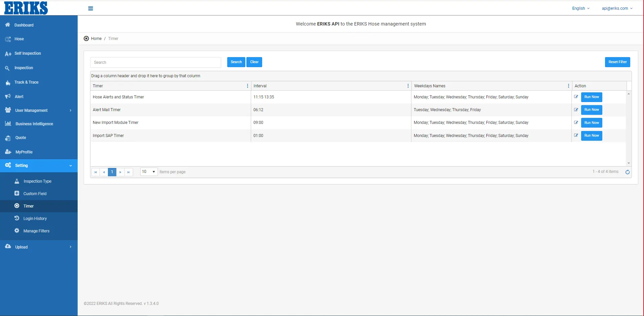Select page 1 in the pager
644x316 pixels.
112,172
